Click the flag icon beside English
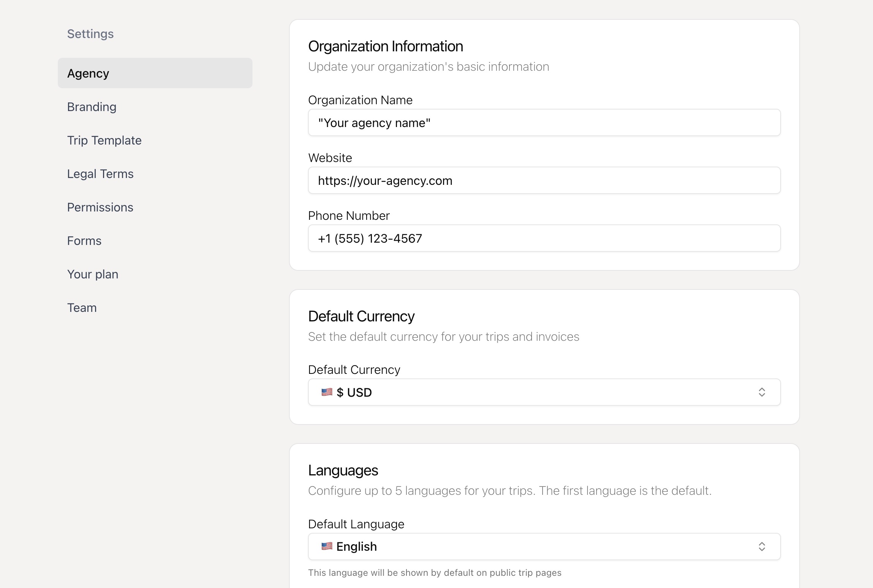 click(327, 547)
